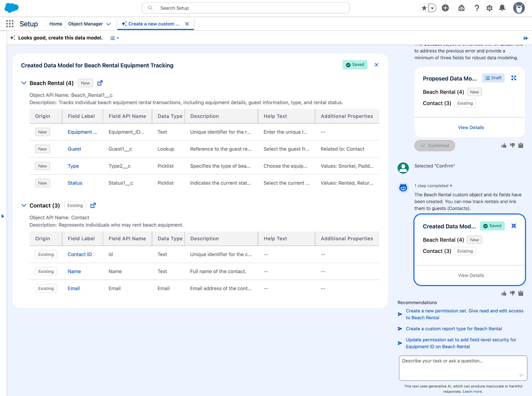
Task: Expand the Proposed Data Model card
Action: click(514, 78)
